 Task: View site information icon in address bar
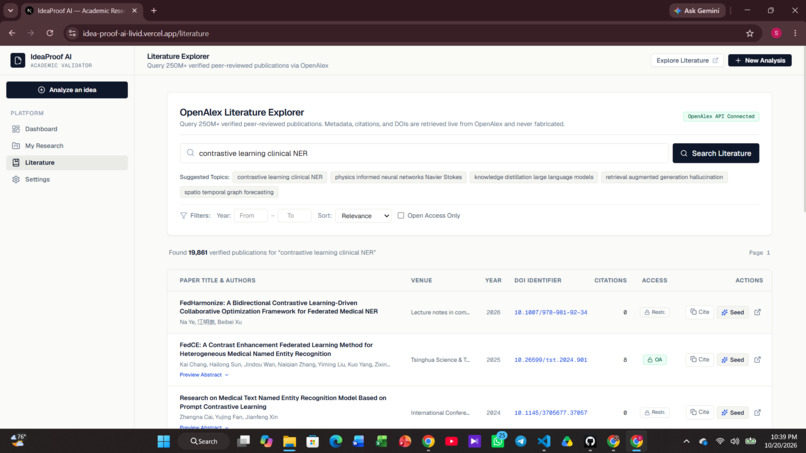tap(72, 33)
